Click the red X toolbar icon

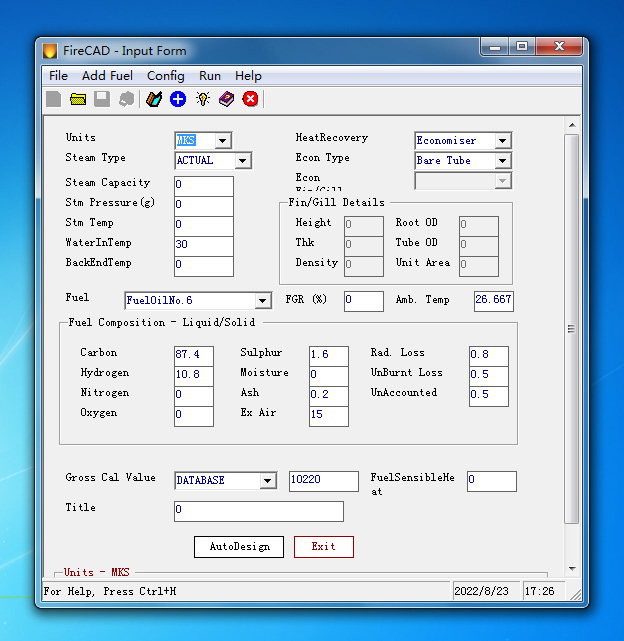pyautogui.click(x=250, y=99)
